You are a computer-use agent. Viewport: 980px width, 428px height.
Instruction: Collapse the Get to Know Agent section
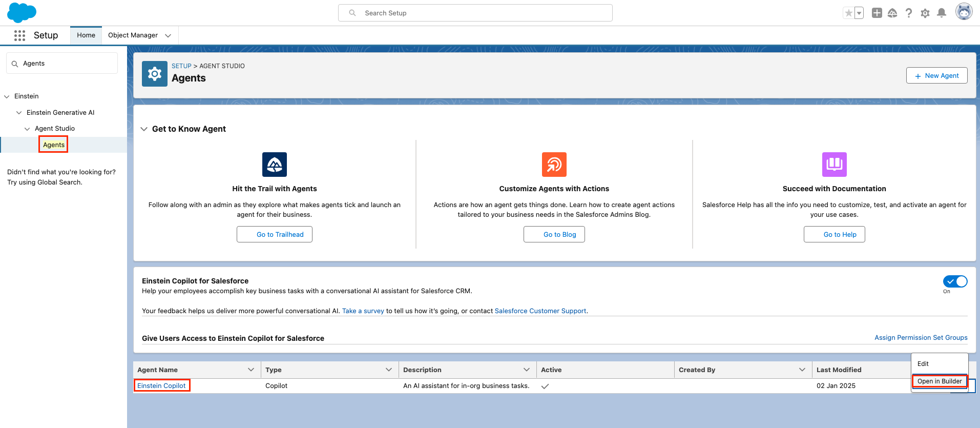[x=144, y=129]
